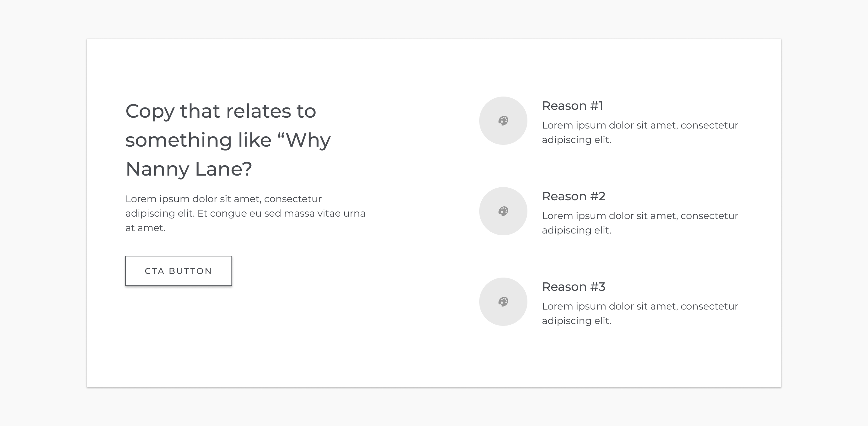Screen dimensions: 868x426
Task: Click the description text under Reason #3
Action: click(x=640, y=306)
